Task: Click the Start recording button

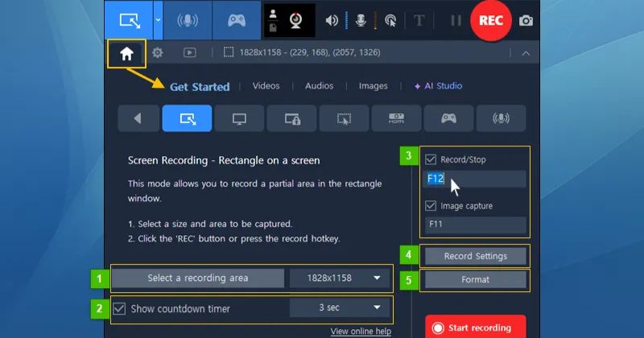Action: coord(475,328)
